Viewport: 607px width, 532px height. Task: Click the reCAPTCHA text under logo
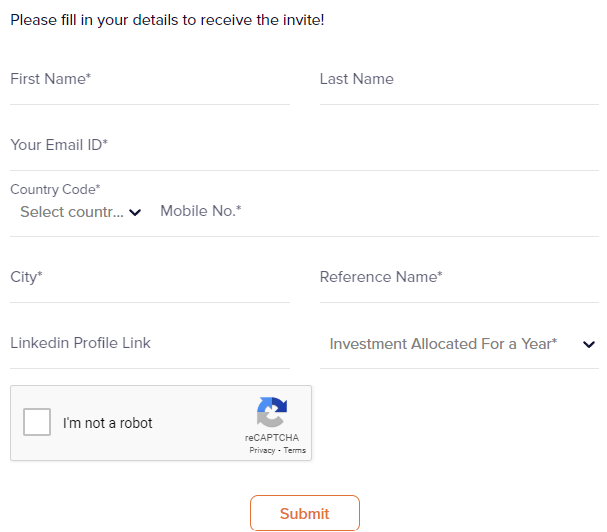272,438
